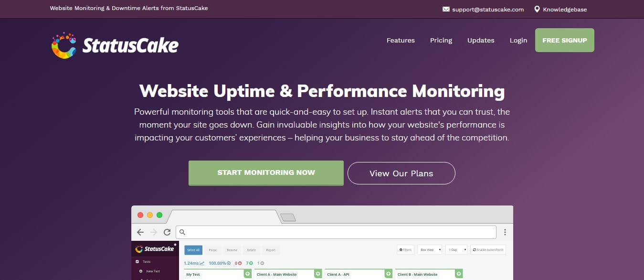
Task: Click 'Website Uptime & Performance Monitoring' heading
Action: [x=322, y=91]
